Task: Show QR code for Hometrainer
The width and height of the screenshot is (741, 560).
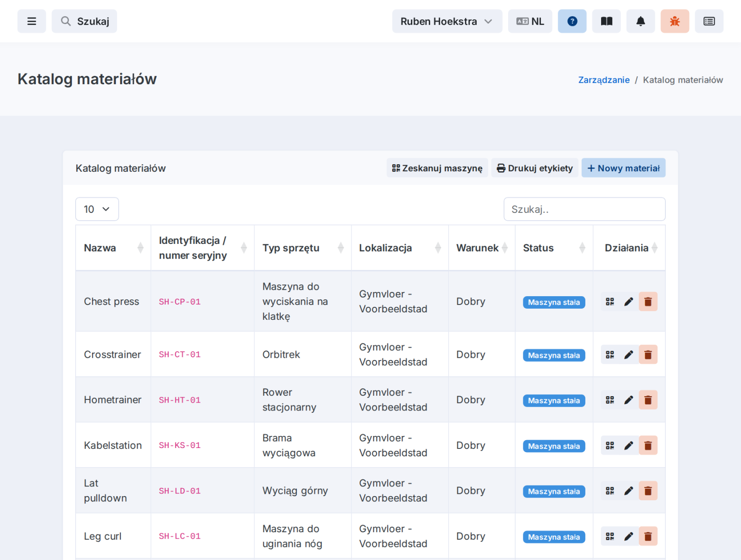Action: coord(610,400)
